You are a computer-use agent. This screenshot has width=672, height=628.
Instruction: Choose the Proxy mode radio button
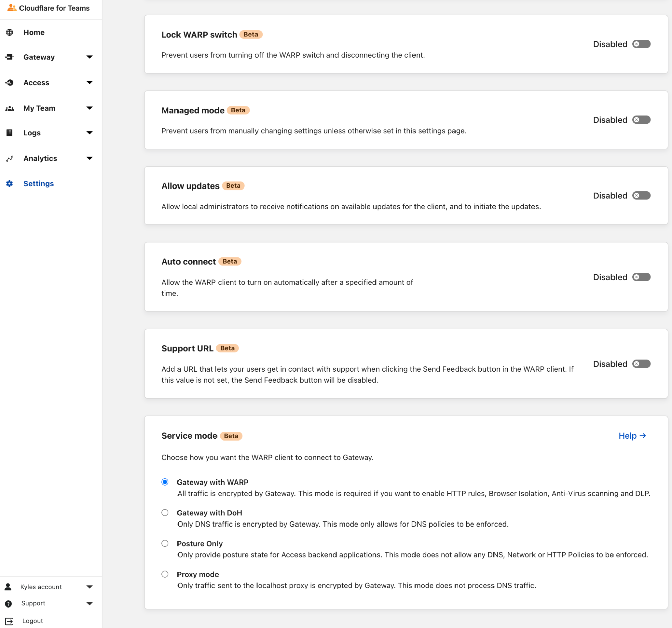[x=165, y=574]
